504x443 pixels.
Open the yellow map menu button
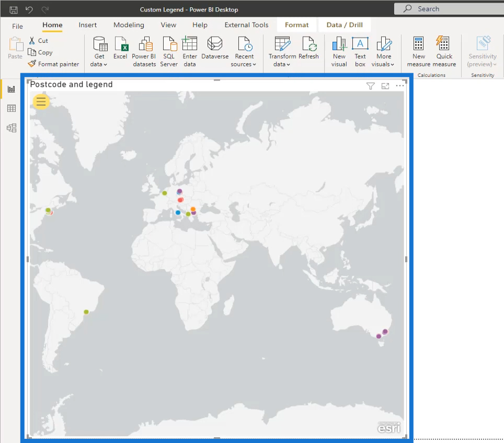[x=41, y=101]
